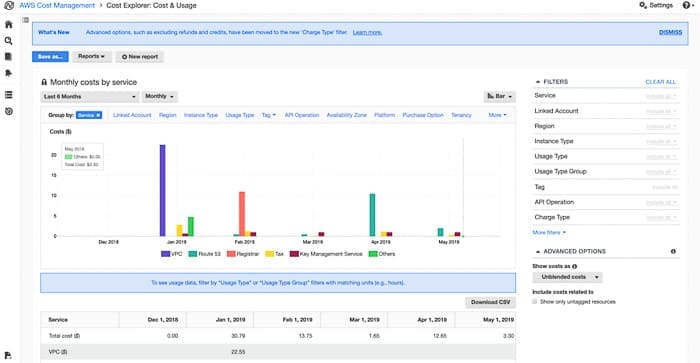Click the AWS Cost Management logo icon

click(8, 5)
